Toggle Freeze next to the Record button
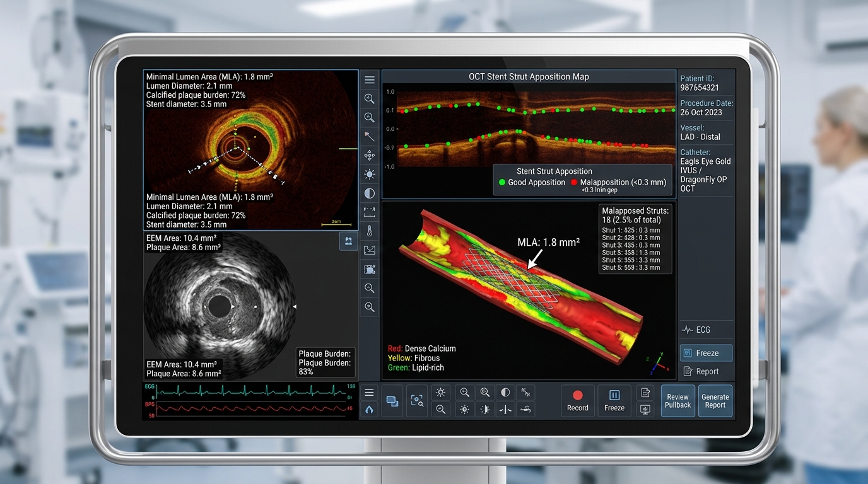Image resolution: width=868 pixels, height=484 pixels. click(614, 401)
